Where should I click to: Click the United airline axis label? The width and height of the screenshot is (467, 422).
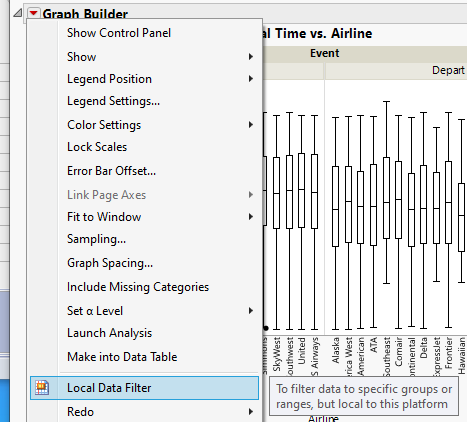301,351
